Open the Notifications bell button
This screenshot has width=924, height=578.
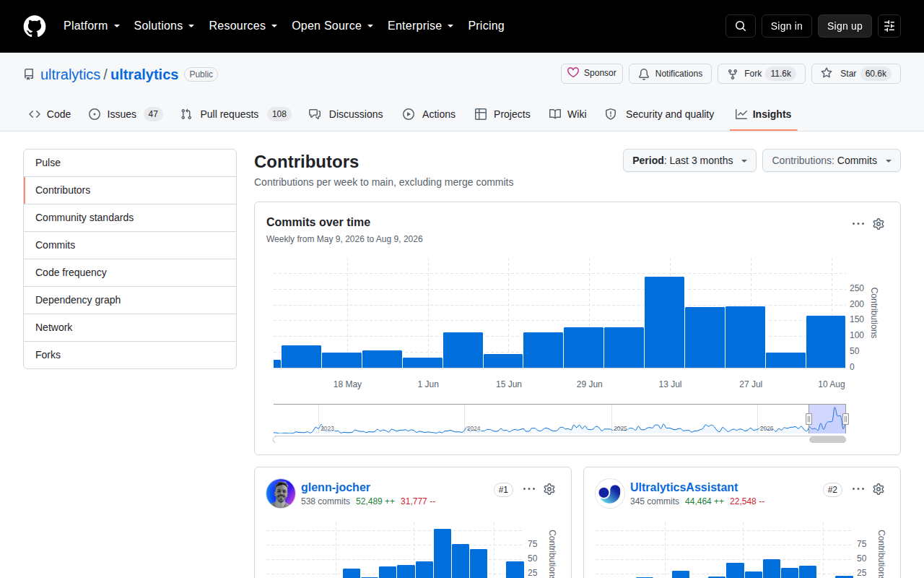pos(670,74)
